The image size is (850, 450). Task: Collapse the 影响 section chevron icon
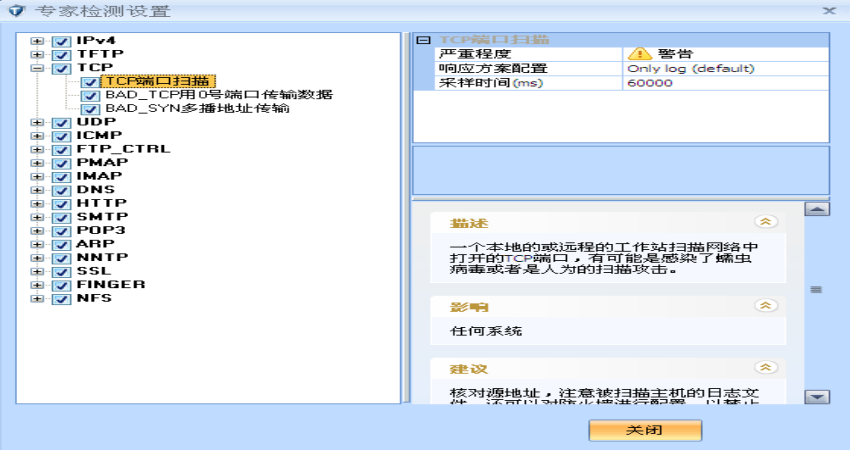click(x=766, y=305)
